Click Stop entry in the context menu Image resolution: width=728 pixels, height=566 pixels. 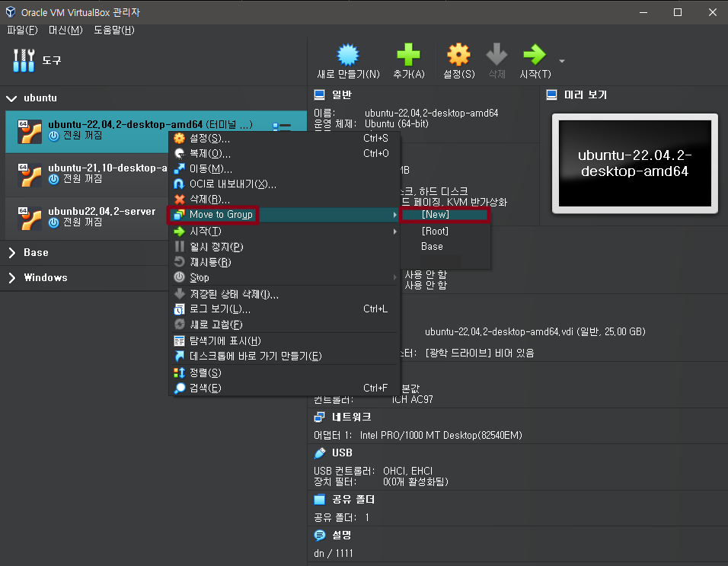[284, 277]
